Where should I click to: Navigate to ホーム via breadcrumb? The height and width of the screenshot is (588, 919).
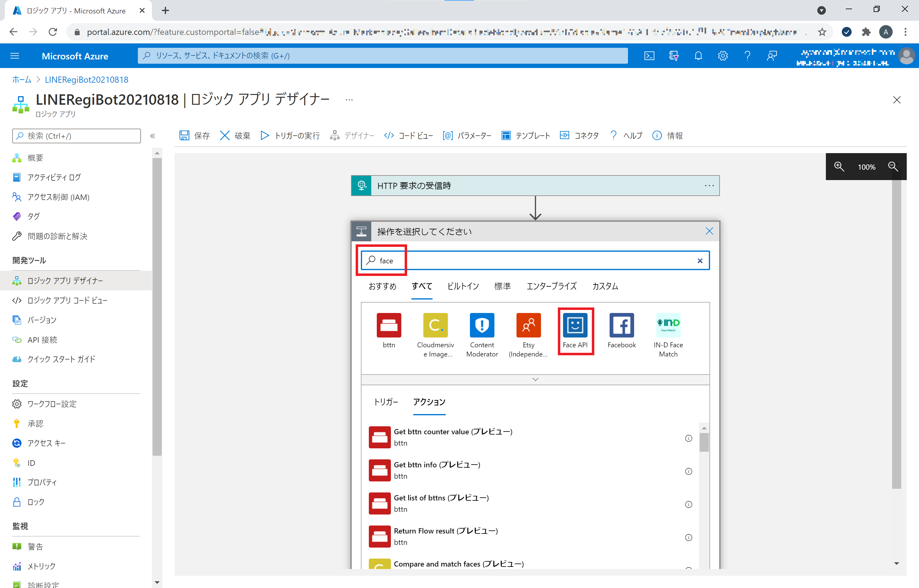tap(21, 79)
